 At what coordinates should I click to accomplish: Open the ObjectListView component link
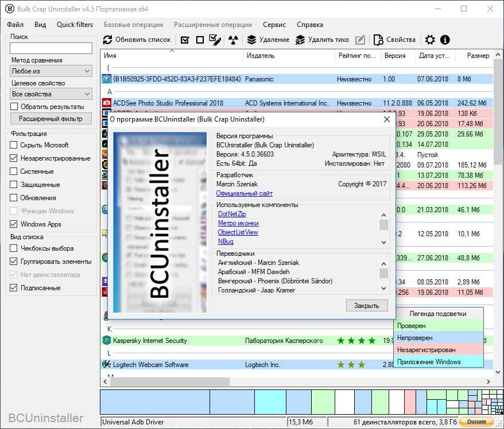[238, 232]
